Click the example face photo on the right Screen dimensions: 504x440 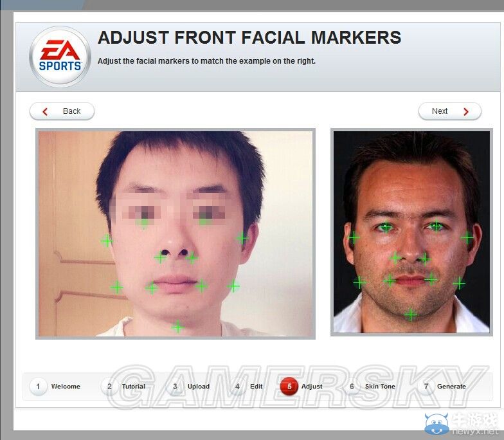pos(411,232)
